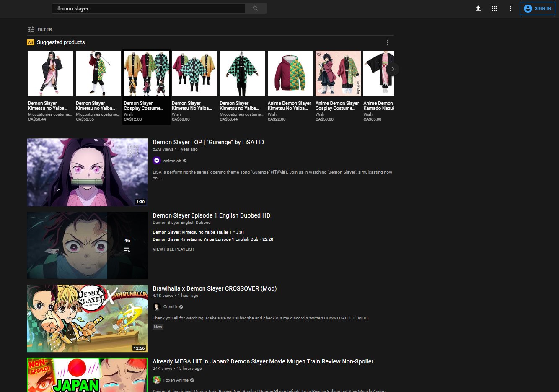Open the Foxen Anime channel name
The image size is (559, 392).
(x=176, y=380)
